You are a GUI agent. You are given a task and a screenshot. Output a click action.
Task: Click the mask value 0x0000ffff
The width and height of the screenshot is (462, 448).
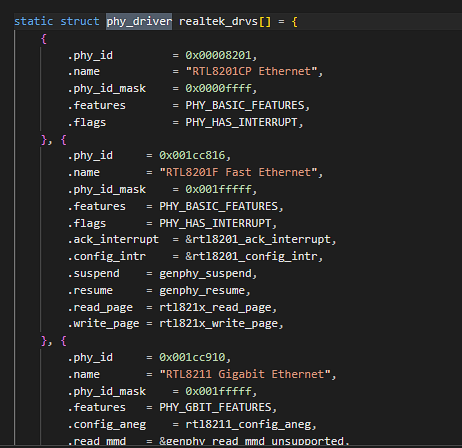(x=218, y=88)
